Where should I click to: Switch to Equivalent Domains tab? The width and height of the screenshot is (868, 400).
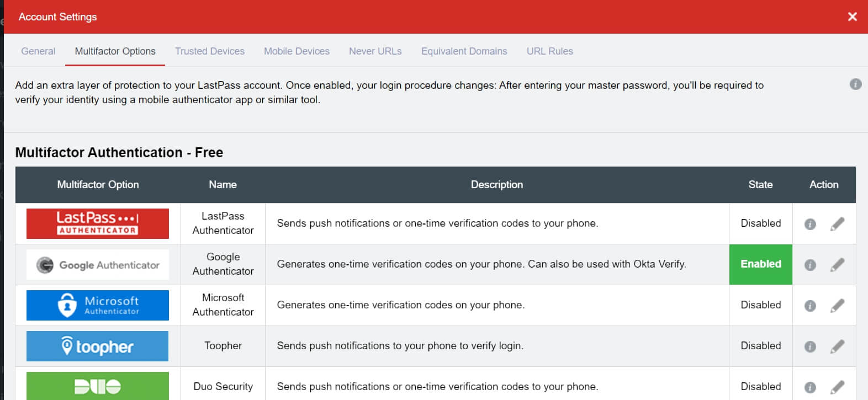(x=464, y=51)
